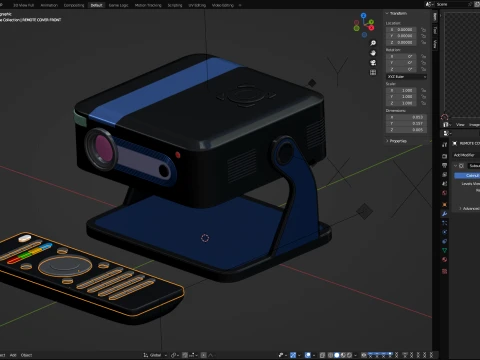
Task: Click the zoom view magnifier icon
Action: point(373,43)
